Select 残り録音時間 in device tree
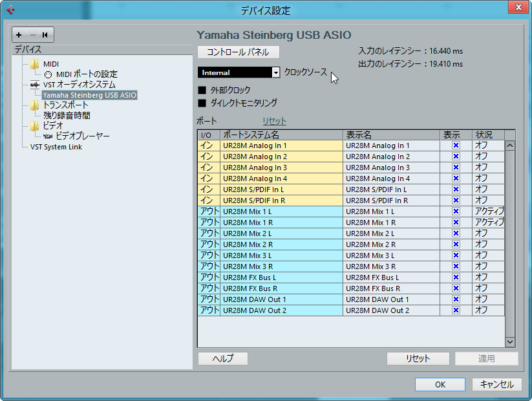The image size is (532, 401). coord(67,115)
